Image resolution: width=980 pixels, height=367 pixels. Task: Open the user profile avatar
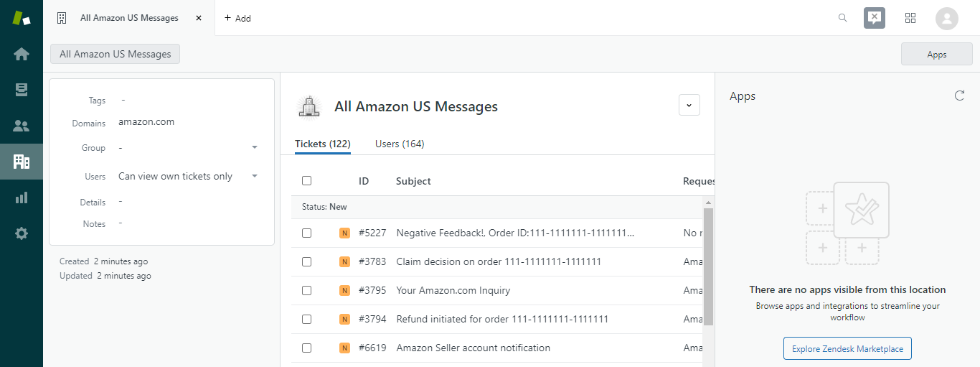[947, 18]
